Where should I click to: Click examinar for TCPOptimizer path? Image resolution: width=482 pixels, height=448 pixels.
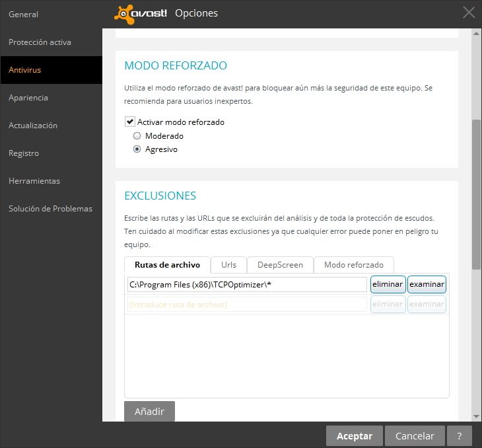427,284
